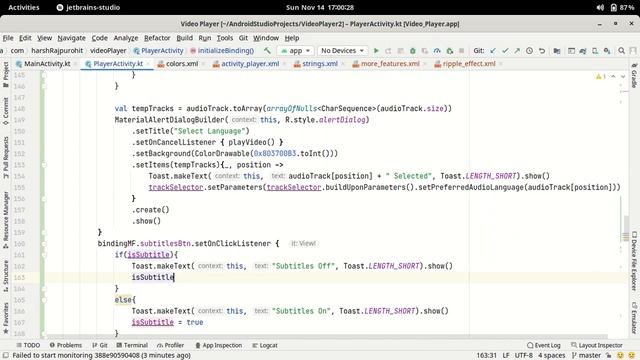The image size is (640, 360).
Task: Click the Git Commit checkmark icon
Action: (x=505, y=51)
